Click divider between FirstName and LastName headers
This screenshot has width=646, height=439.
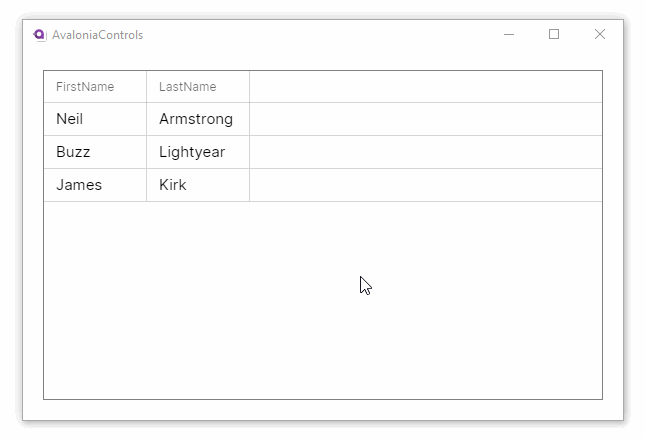click(x=146, y=87)
